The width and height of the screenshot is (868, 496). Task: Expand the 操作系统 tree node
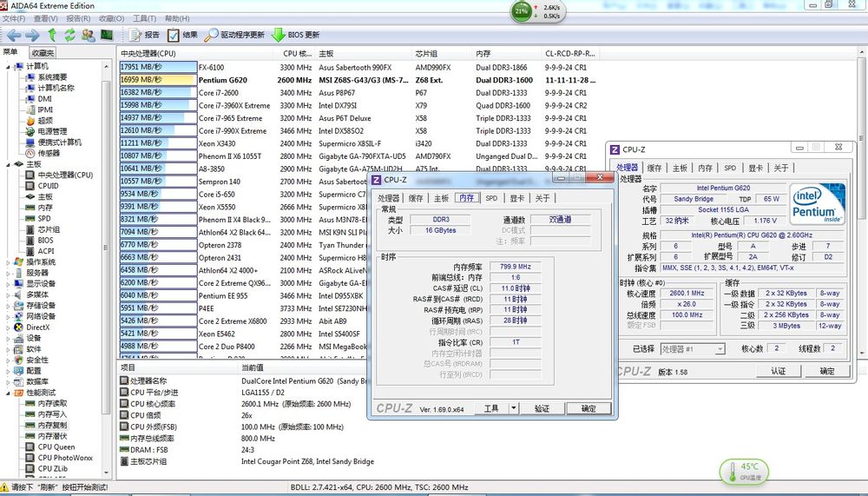(x=8, y=261)
